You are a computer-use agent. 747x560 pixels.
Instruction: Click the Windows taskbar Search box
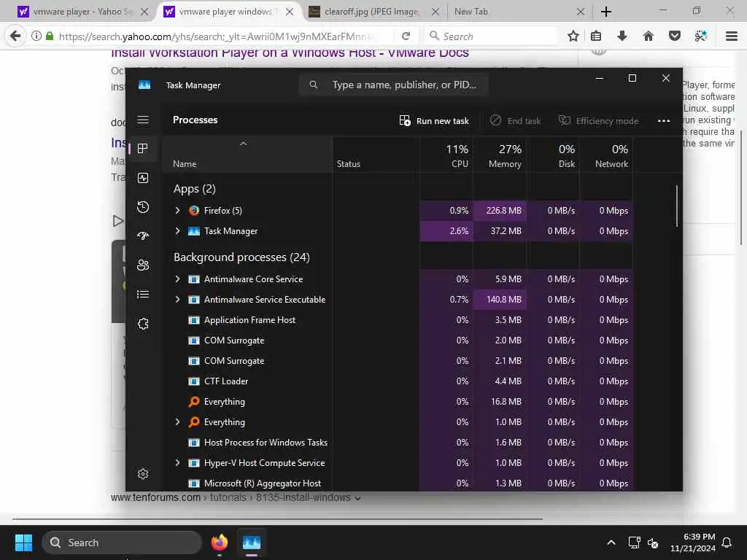pyautogui.click(x=122, y=542)
